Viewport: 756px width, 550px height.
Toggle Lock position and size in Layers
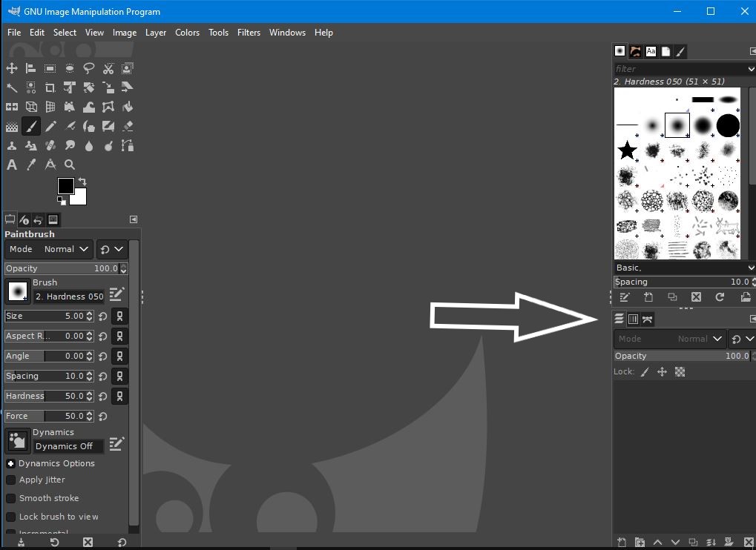[662, 372]
